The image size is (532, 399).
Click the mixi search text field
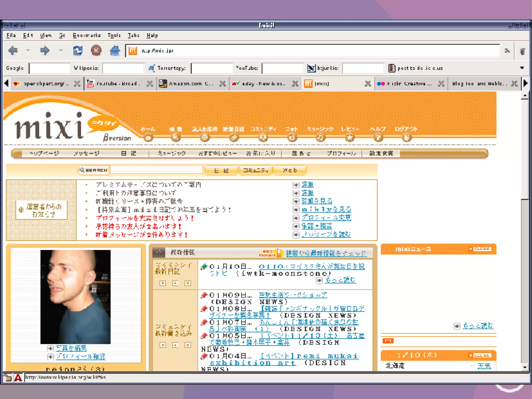[x=157, y=170]
